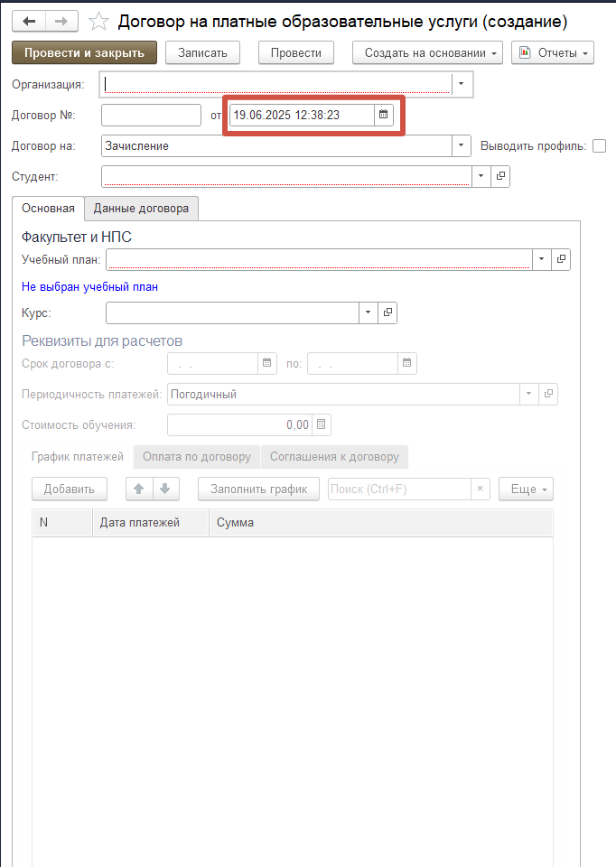Open calculator for Стоимость обучения field
The width and height of the screenshot is (616, 867).
pos(322,424)
